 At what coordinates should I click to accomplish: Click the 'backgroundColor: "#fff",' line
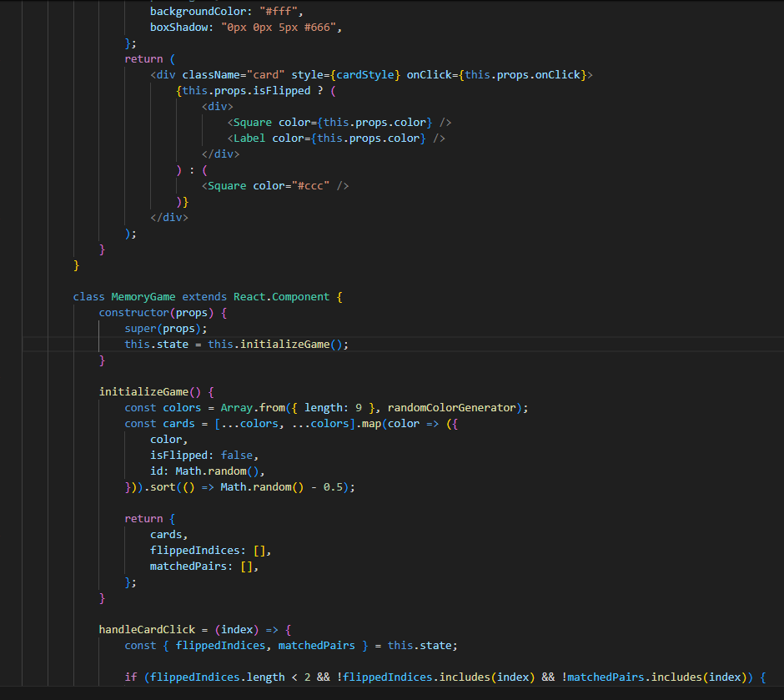click(x=227, y=12)
